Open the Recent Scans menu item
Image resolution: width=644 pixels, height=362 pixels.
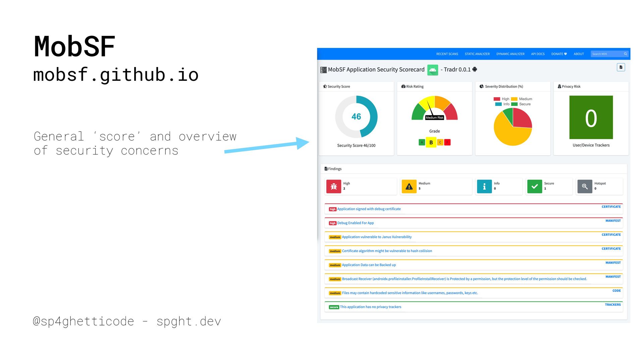(447, 54)
